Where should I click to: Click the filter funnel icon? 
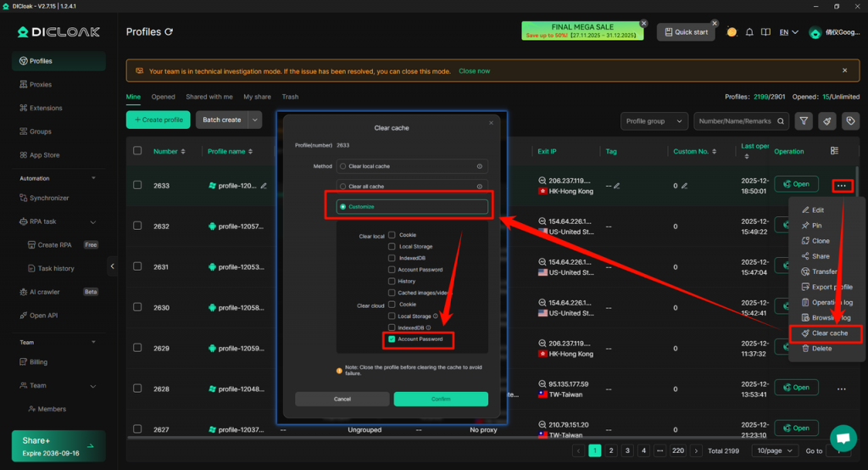pyautogui.click(x=803, y=121)
